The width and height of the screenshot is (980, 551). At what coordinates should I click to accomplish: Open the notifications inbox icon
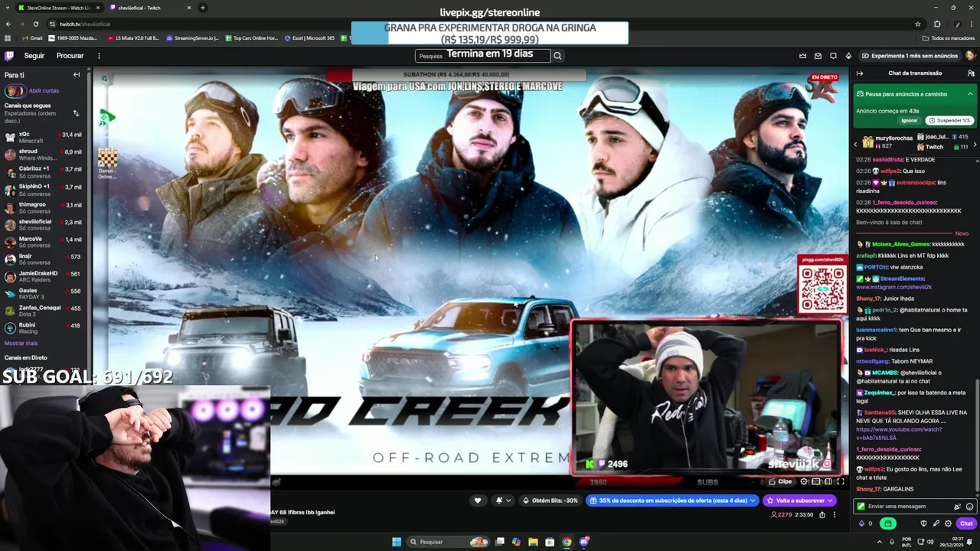click(x=818, y=56)
